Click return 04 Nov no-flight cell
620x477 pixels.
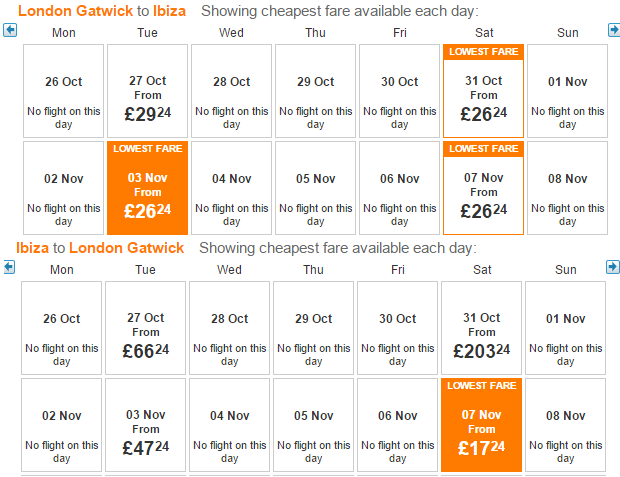coord(229,425)
